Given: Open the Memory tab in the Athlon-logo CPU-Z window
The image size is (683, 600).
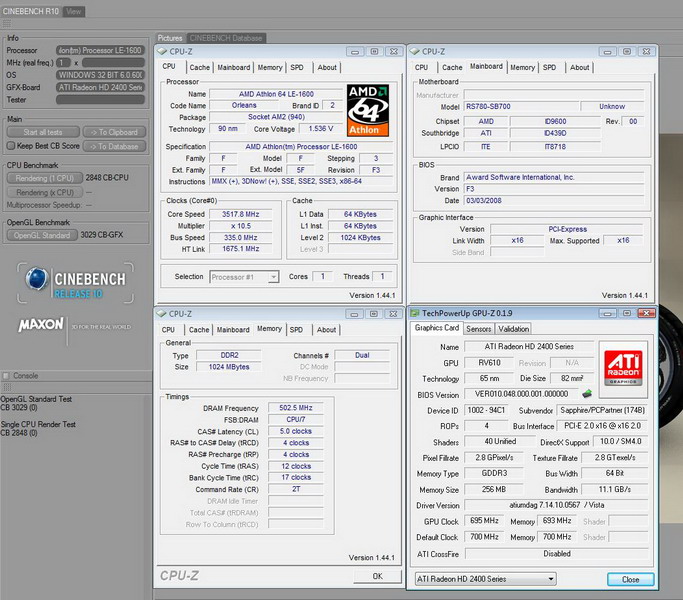Looking at the screenshot, I should pos(270,68).
